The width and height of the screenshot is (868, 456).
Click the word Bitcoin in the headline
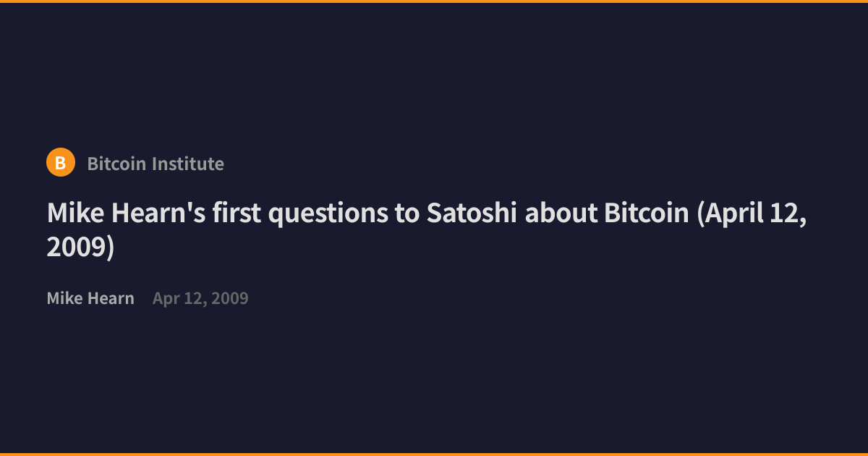647,214
